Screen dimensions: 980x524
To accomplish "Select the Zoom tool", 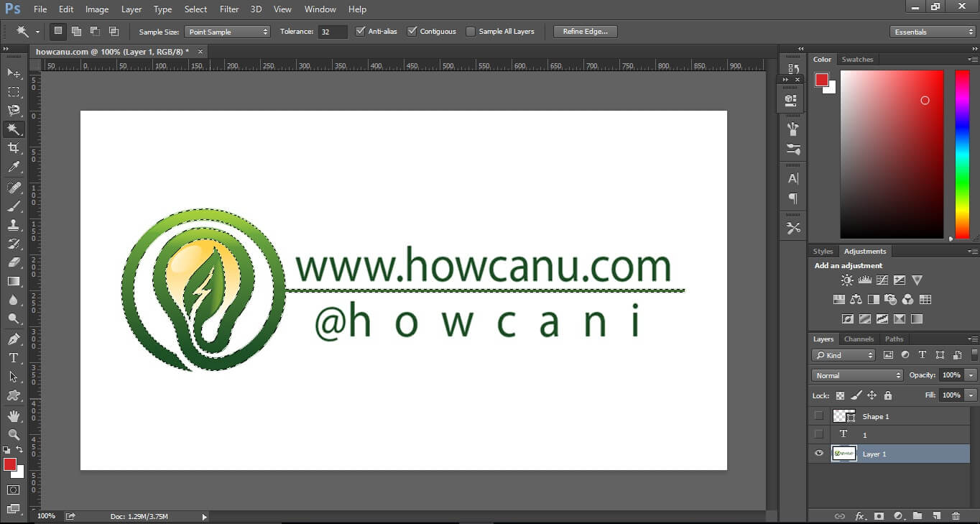I will pyautogui.click(x=14, y=434).
